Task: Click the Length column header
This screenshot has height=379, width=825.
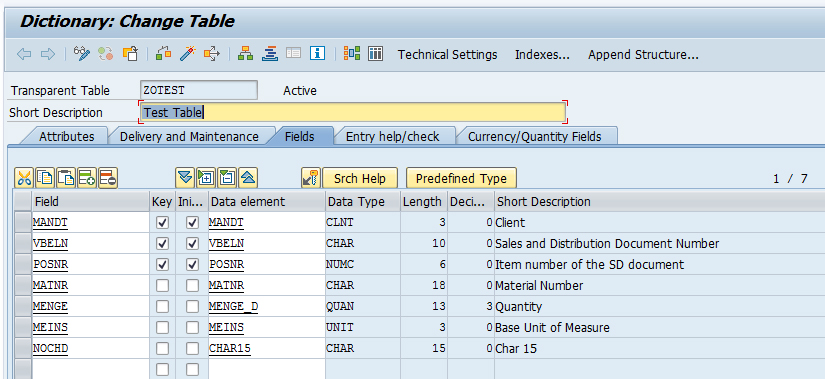Action: (424, 202)
